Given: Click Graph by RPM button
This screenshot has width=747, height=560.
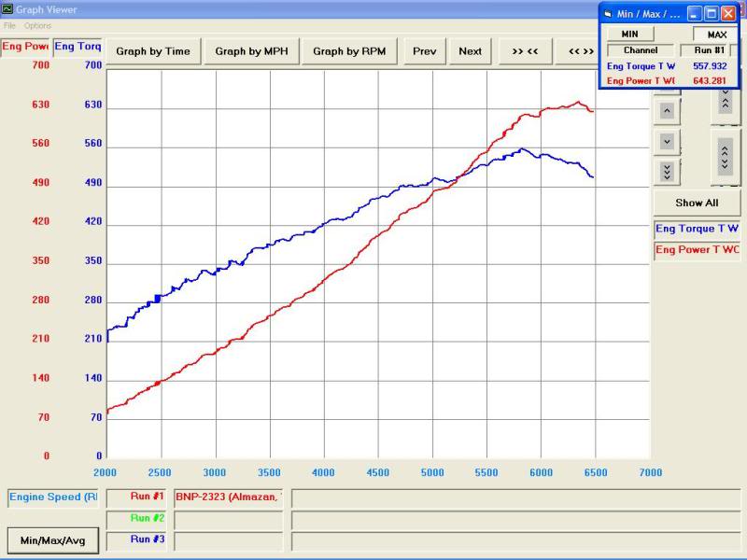Looking at the screenshot, I should point(349,51).
